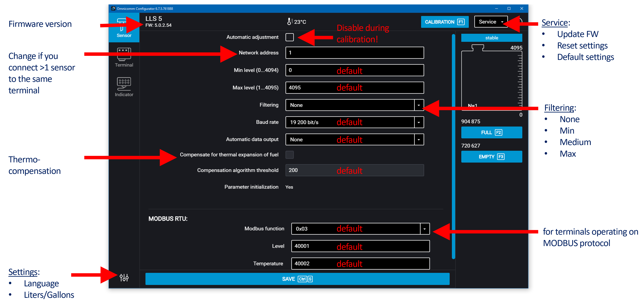Open the Baud rate dropdown arrow

419,122
